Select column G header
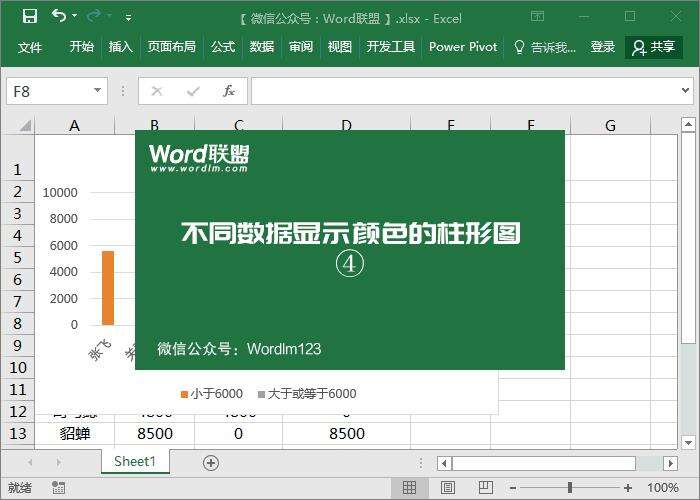The height and width of the screenshot is (500, 700). click(x=610, y=125)
